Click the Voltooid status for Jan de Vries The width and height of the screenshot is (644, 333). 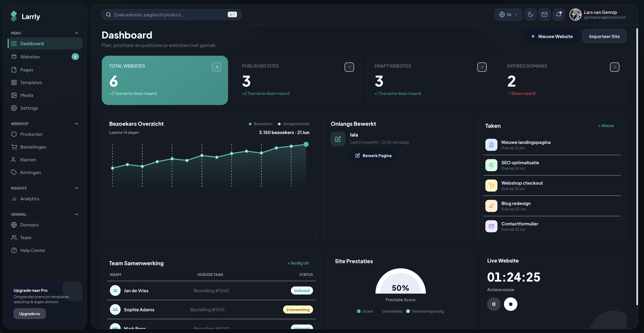point(302,290)
